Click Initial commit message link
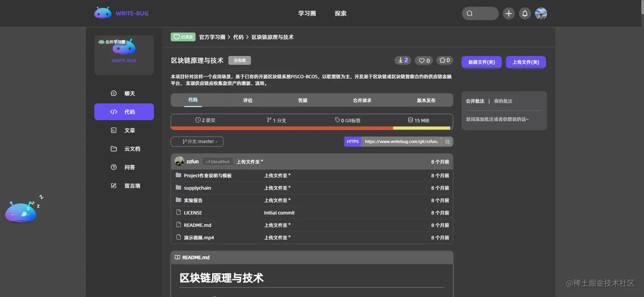Image resolution: width=644 pixels, height=297 pixels. click(279, 213)
